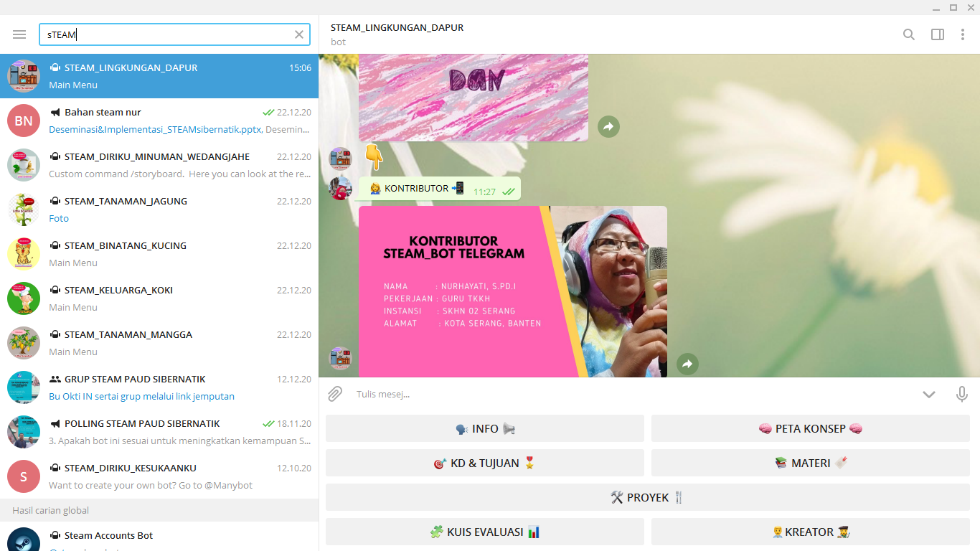The image size is (980, 551).
Task: Select the PETA KONSEP bot button
Action: [x=811, y=428]
